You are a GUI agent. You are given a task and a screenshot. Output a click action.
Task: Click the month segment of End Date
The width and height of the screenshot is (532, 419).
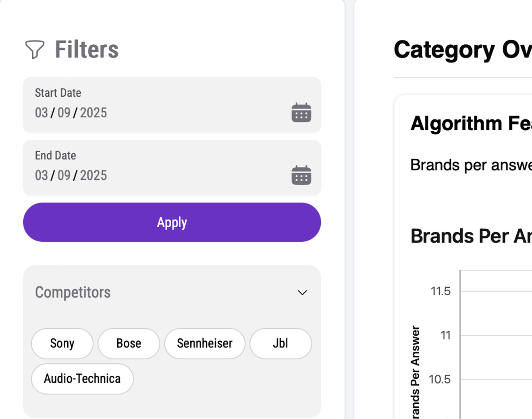point(42,176)
